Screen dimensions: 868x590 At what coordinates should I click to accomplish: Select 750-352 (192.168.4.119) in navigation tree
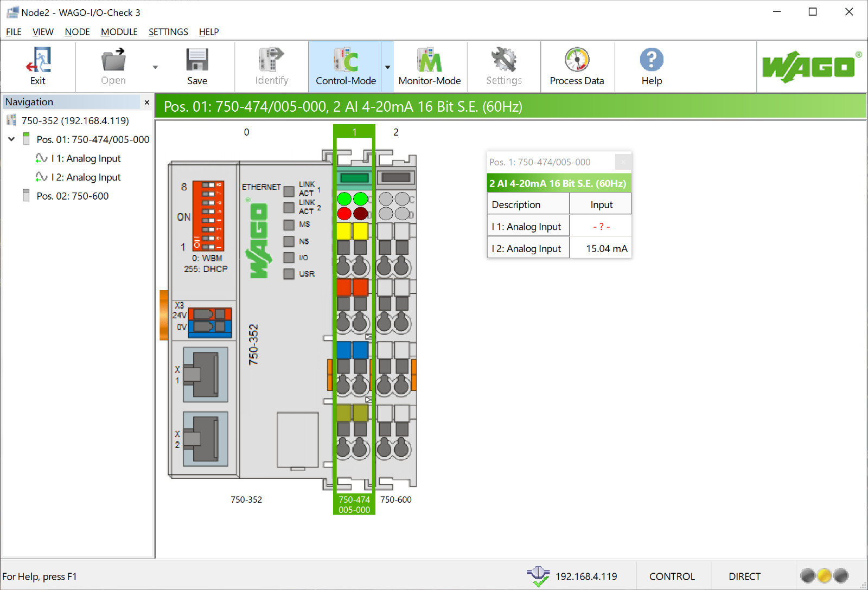coord(75,120)
